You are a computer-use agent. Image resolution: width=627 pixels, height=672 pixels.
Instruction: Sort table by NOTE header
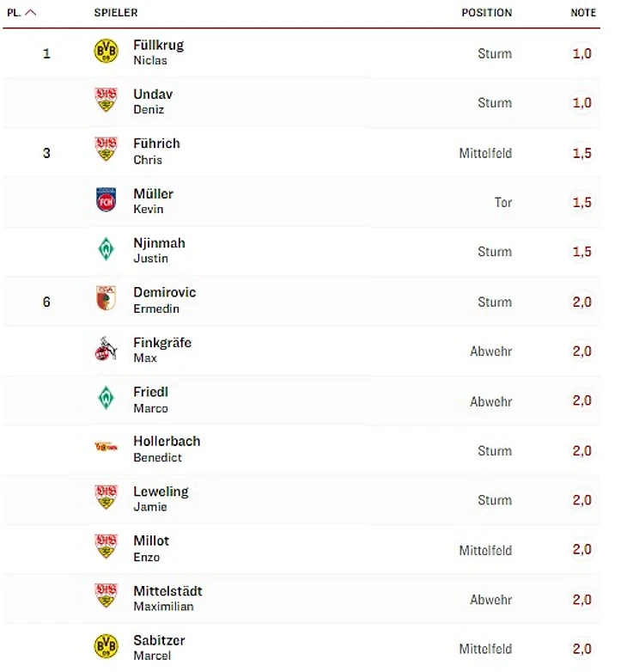[583, 13]
